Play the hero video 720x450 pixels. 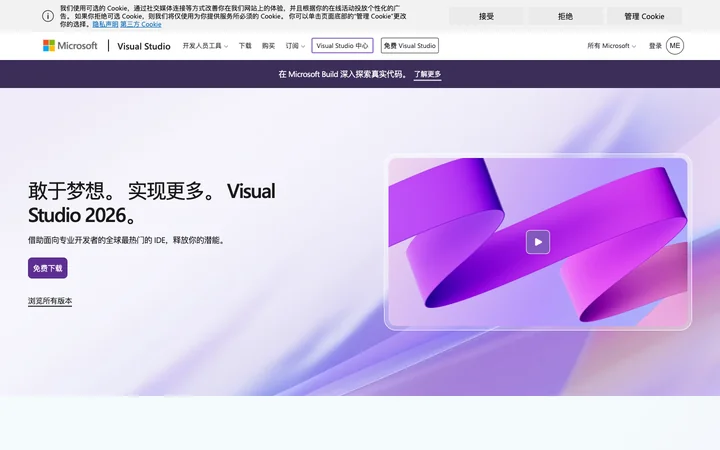pos(538,242)
